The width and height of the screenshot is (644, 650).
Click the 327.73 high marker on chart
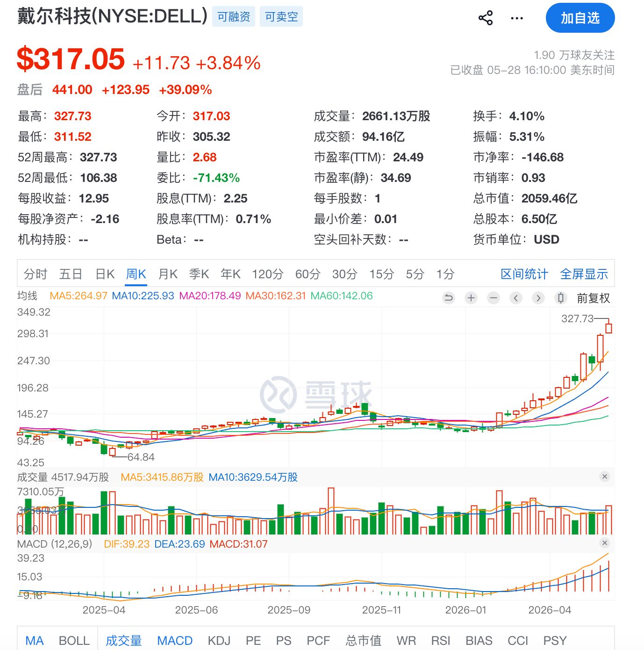(577, 319)
